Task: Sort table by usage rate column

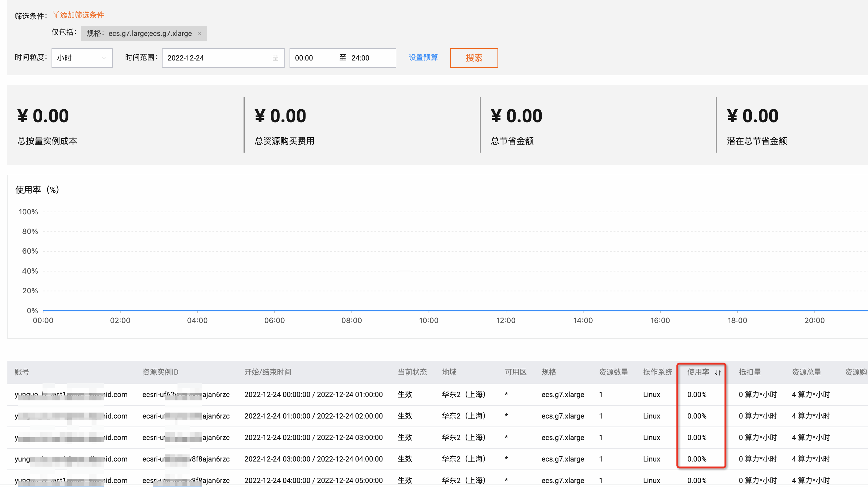Action: pos(718,372)
